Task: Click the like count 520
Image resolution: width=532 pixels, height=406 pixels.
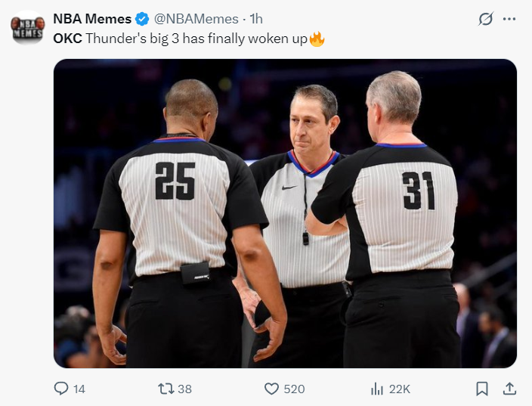Action: pyautogui.click(x=294, y=389)
